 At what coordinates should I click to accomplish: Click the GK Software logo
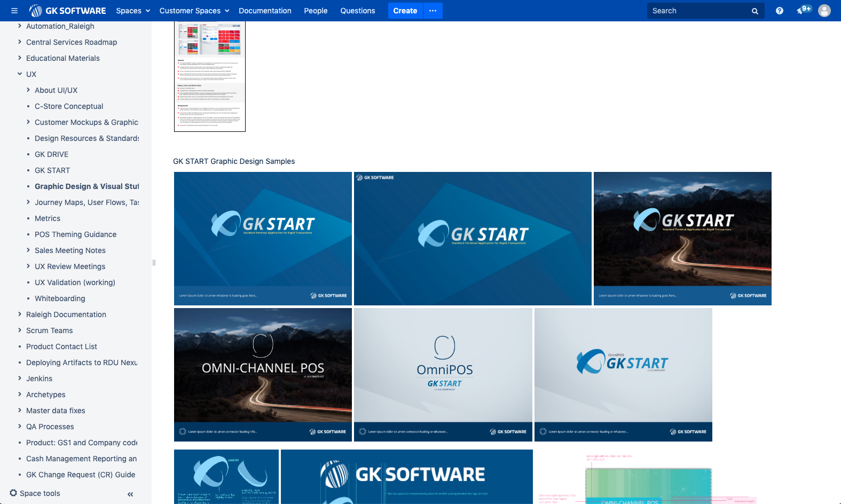(68, 11)
